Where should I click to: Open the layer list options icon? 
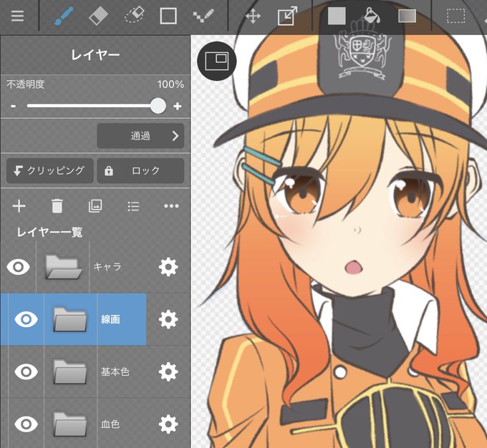[133, 206]
